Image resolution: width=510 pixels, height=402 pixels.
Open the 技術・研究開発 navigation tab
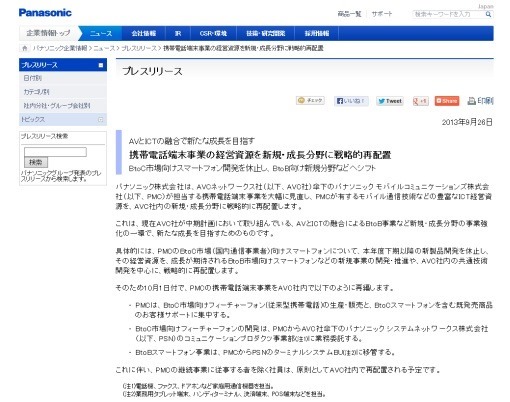(266, 33)
